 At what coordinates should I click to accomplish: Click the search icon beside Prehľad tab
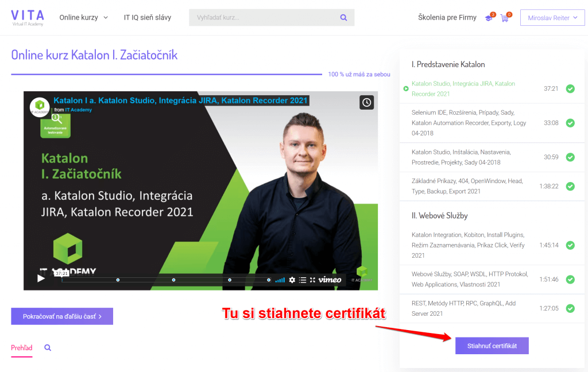pyautogui.click(x=48, y=348)
